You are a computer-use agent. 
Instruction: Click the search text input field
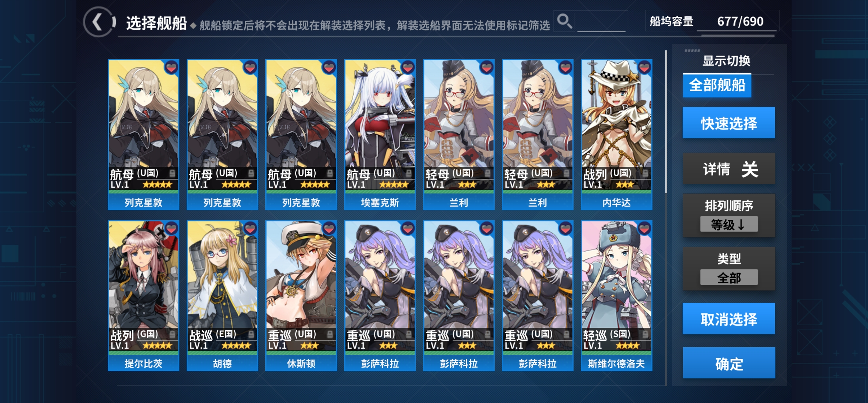click(x=601, y=22)
